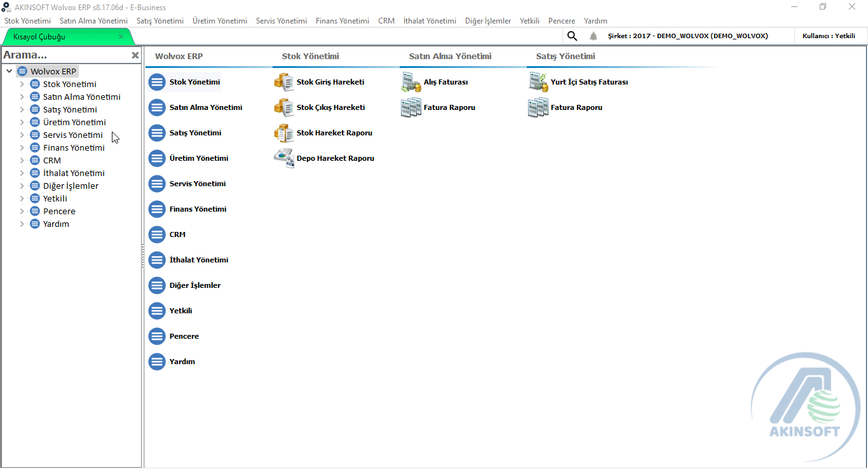Open Stok Giriş Hareketi shortcut icon
This screenshot has width=868, height=469.
[283, 82]
